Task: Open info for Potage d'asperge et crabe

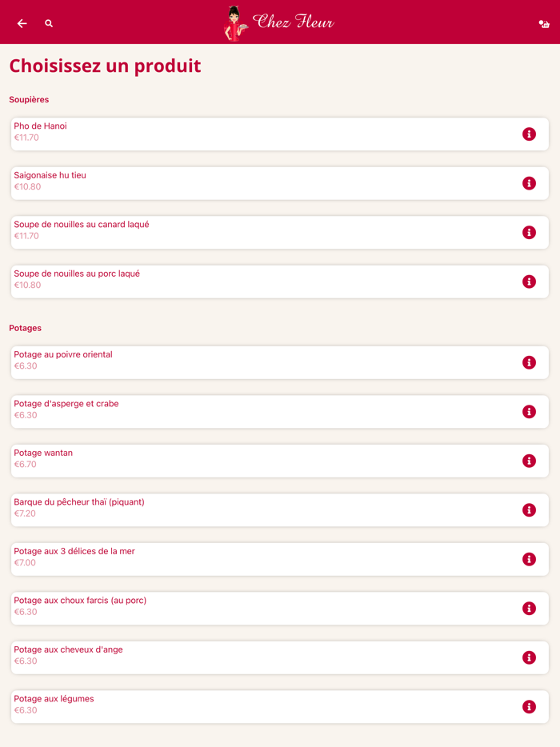Action: [529, 412]
